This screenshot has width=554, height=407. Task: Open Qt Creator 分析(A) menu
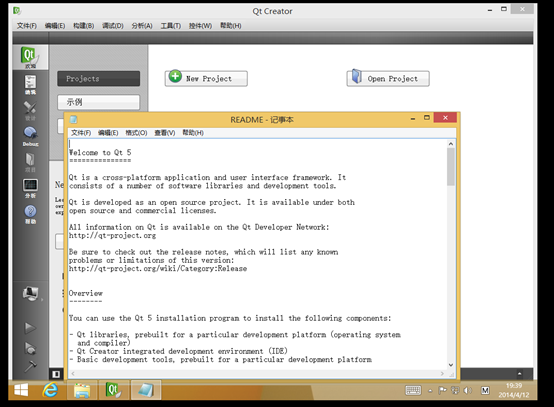142,25
